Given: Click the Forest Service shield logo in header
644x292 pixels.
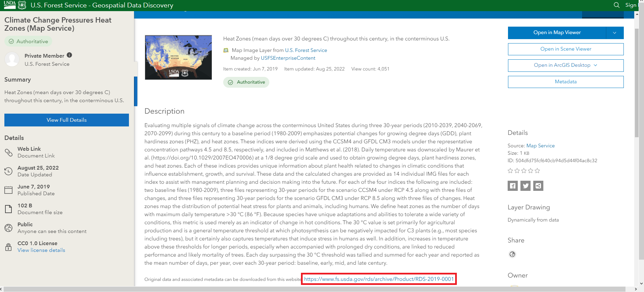Looking at the screenshot, I should [22, 5].
